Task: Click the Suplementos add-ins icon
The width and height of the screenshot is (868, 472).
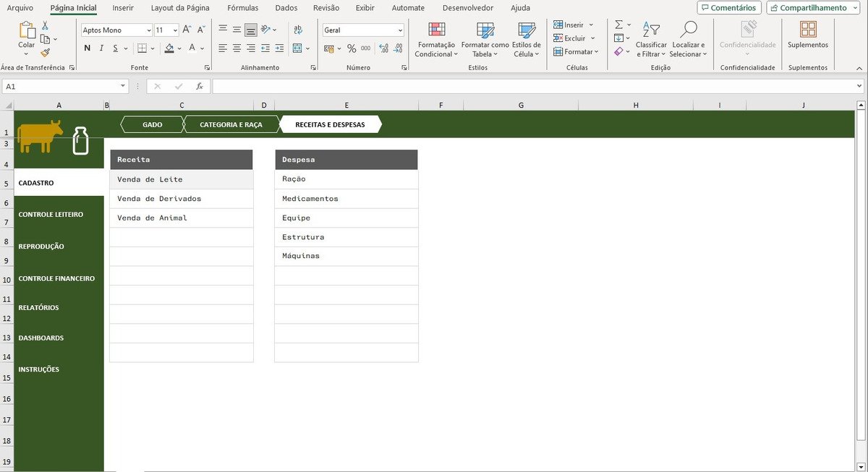Action: (x=808, y=29)
